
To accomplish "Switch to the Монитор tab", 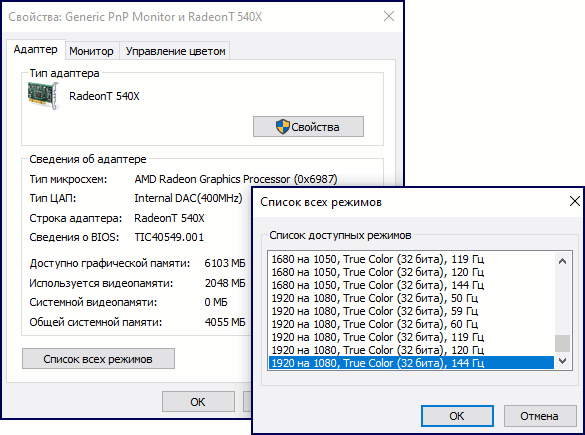I will tap(91, 51).
